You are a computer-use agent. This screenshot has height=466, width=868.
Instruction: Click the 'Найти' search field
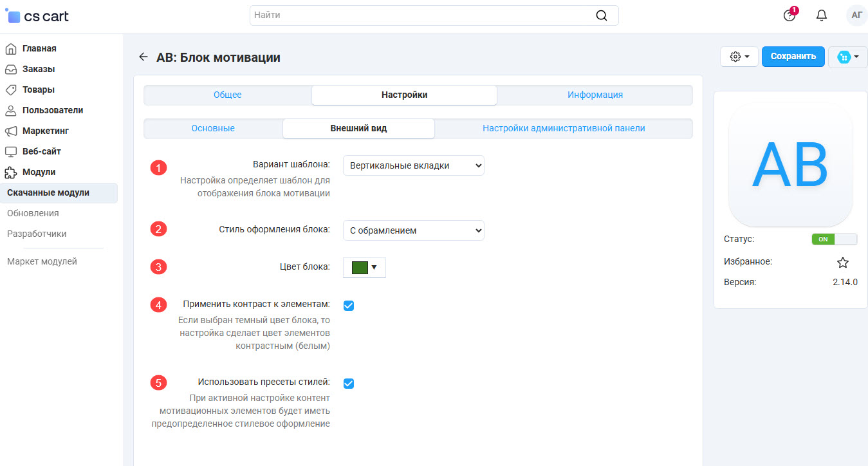(421, 15)
